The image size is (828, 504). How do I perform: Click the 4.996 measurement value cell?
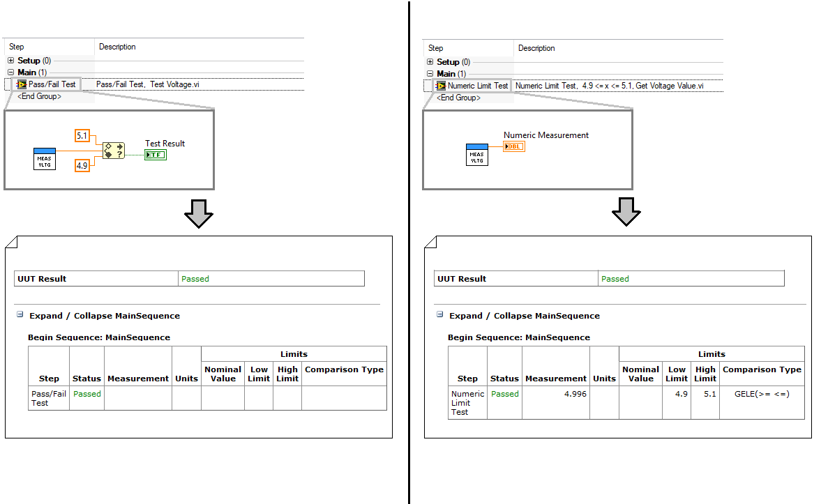click(555, 394)
